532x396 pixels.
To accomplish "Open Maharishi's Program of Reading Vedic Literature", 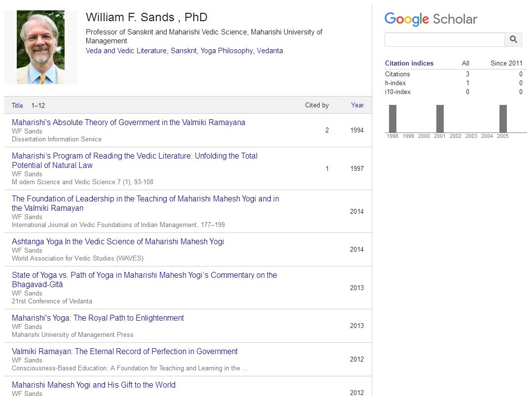I will tap(135, 161).
